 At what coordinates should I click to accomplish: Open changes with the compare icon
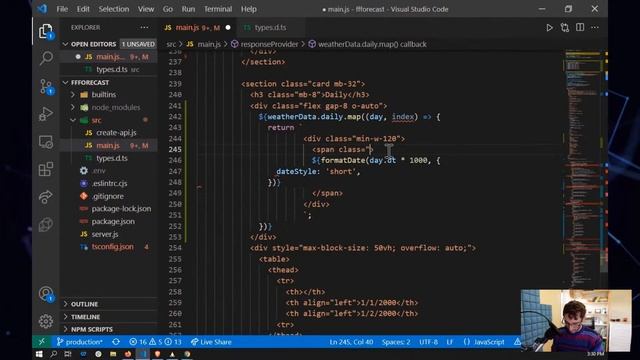[564, 28]
